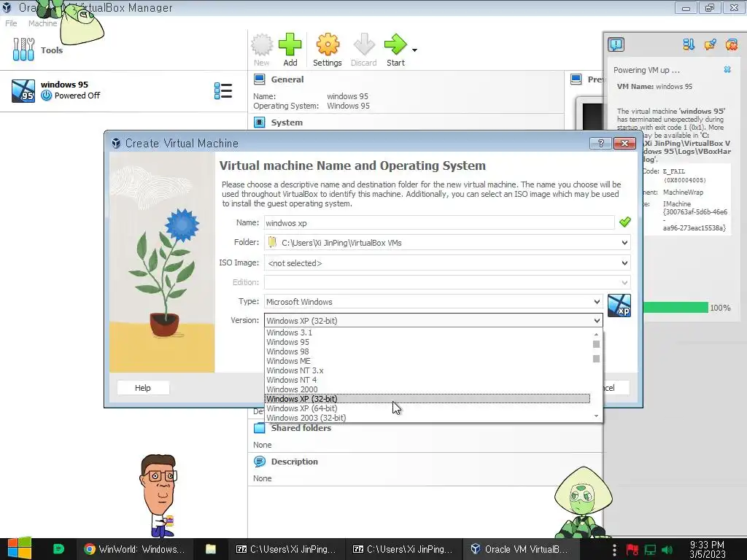Image resolution: width=747 pixels, height=560 pixels.
Task: Open WinWorld Chrome taskbar item
Action: click(134, 549)
